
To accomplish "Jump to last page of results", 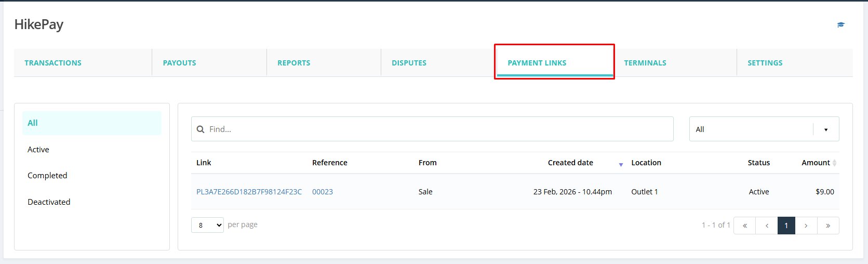I will pyautogui.click(x=827, y=226).
